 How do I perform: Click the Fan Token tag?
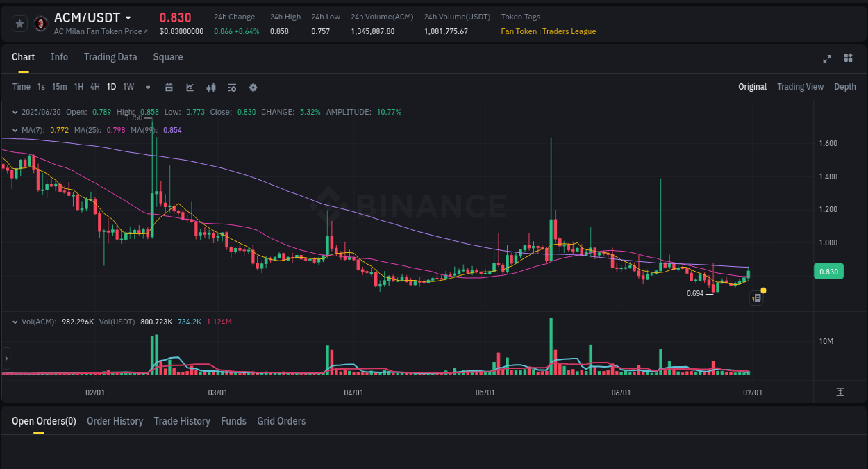coord(519,31)
